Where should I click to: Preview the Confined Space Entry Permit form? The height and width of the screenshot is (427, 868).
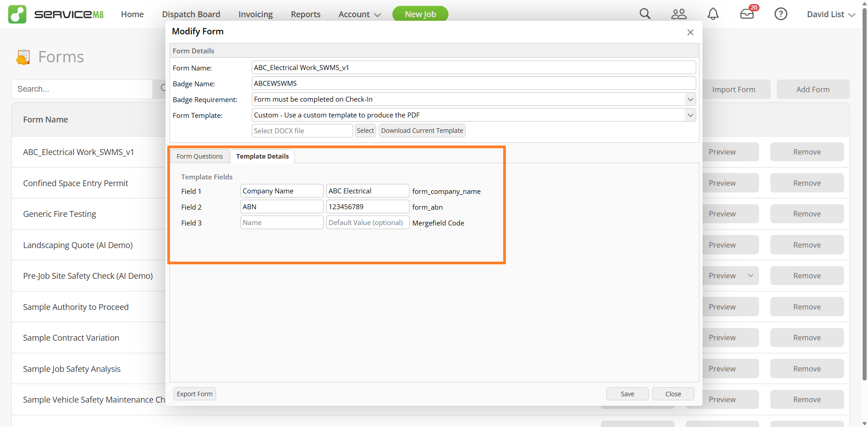tap(730, 183)
